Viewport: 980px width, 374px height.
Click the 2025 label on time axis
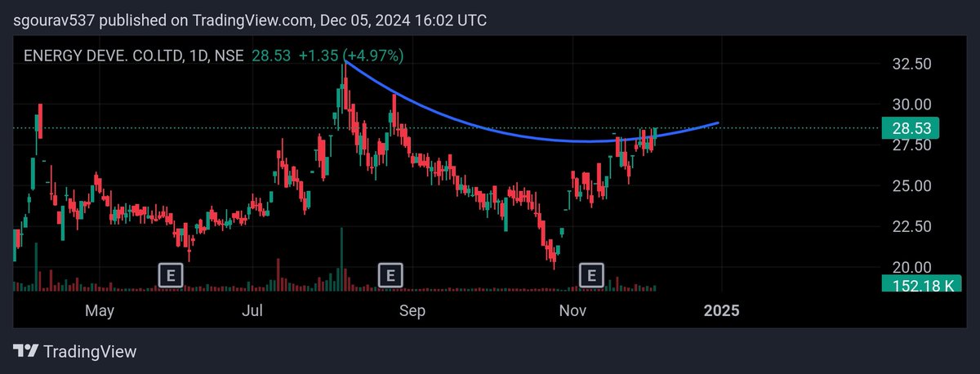722,311
